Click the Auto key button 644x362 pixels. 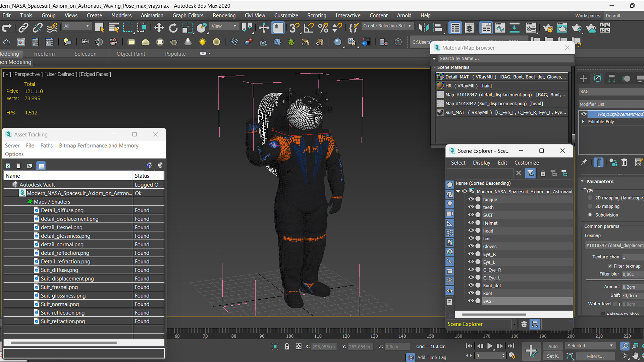tap(553, 346)
